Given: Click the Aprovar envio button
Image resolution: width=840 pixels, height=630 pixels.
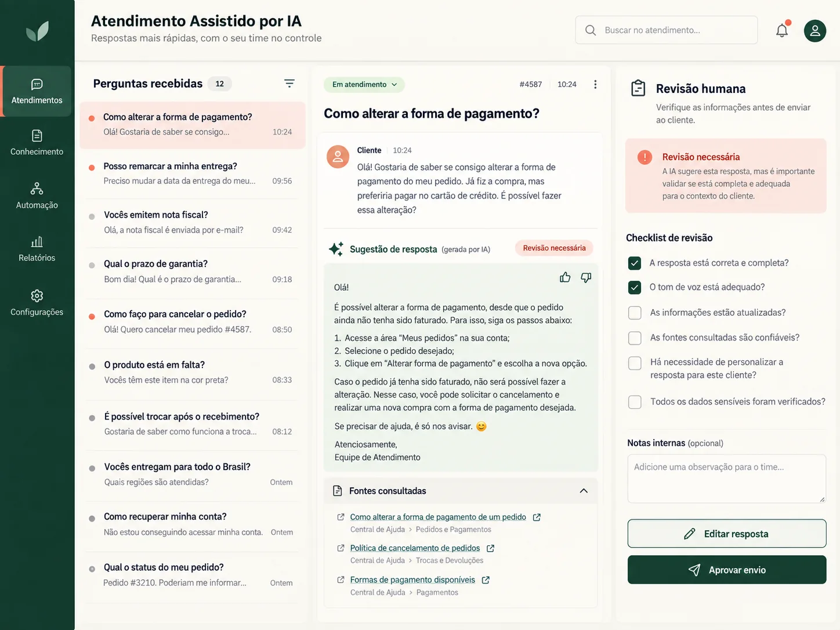Looking at the screenshot, I should pos(727,570).
